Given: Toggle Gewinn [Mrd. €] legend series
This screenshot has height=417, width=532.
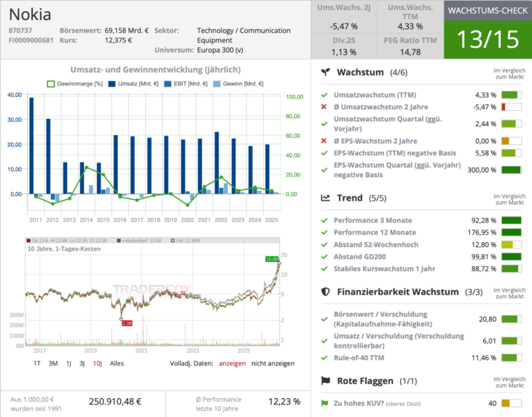Looking at the screenshot, I should (x=238, y=84).
